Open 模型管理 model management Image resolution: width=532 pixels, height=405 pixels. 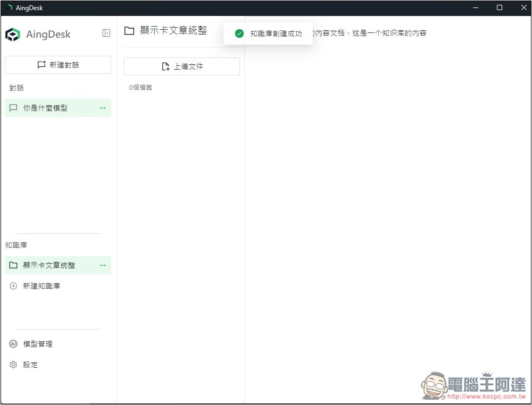click(x=38, y=344)
